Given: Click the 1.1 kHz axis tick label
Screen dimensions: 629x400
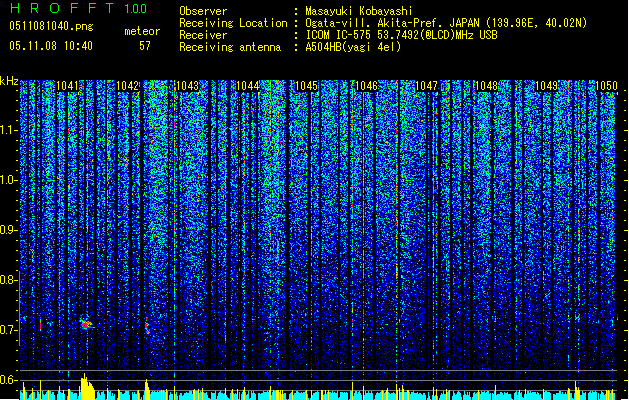Looking at the screenshot, I should (9, 130).
